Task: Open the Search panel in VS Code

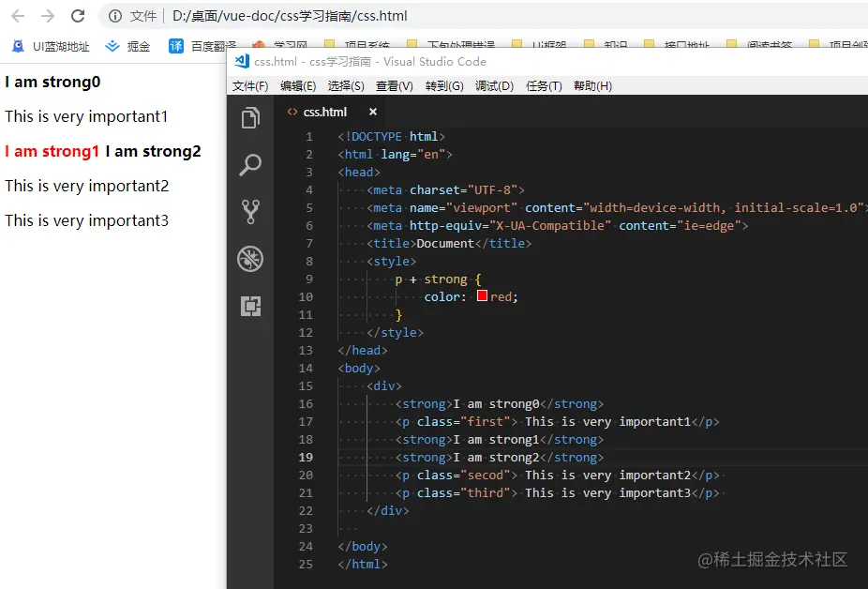Action: click(250, 164)
